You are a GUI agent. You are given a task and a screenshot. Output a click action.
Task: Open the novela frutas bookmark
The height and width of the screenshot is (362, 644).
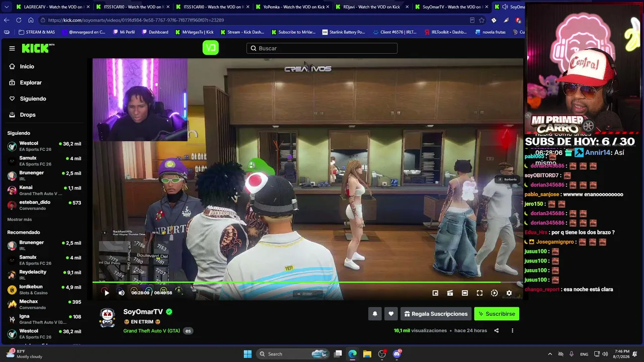(490, 32)
